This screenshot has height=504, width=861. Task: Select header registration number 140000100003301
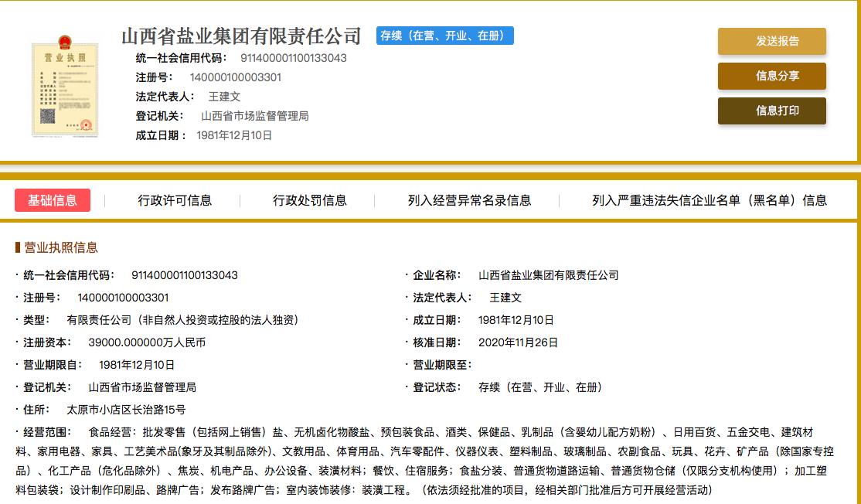coord(236,77)
